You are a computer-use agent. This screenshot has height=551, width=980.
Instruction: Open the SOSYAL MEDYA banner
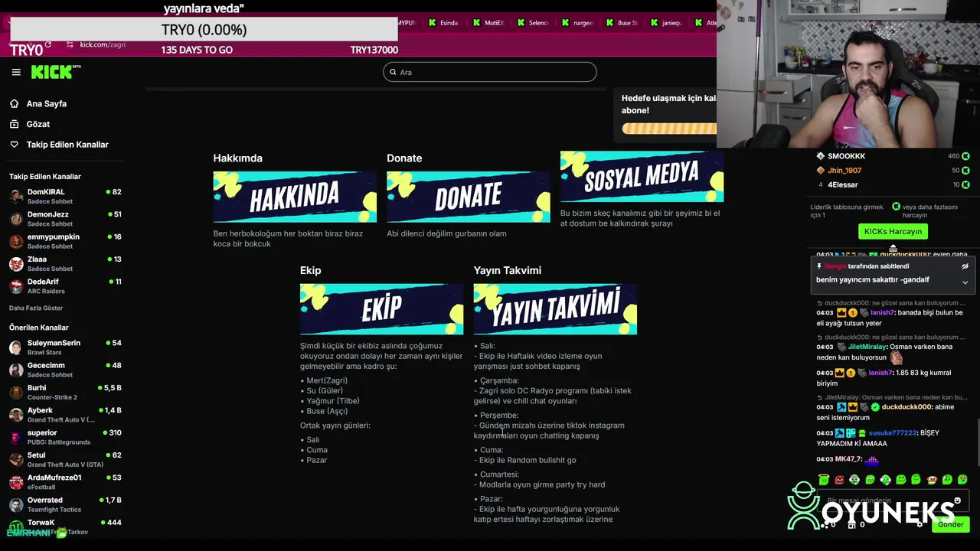[x=642, y=177]
